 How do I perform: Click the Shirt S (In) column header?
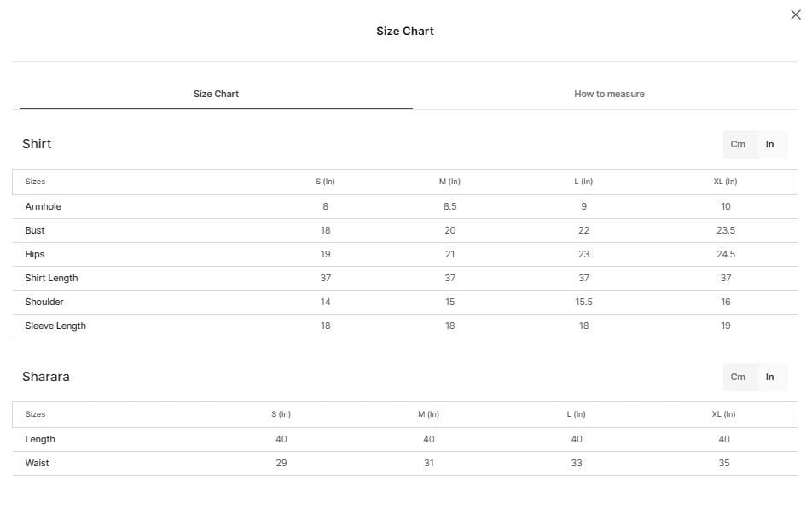coord(325,182)
